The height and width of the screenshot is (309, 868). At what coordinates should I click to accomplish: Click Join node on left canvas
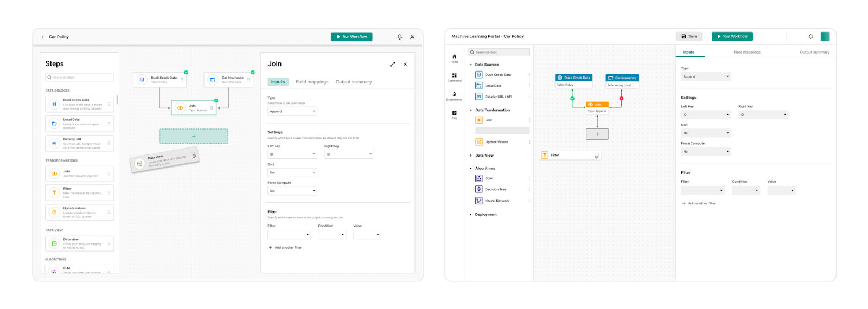tap(194, 107)
